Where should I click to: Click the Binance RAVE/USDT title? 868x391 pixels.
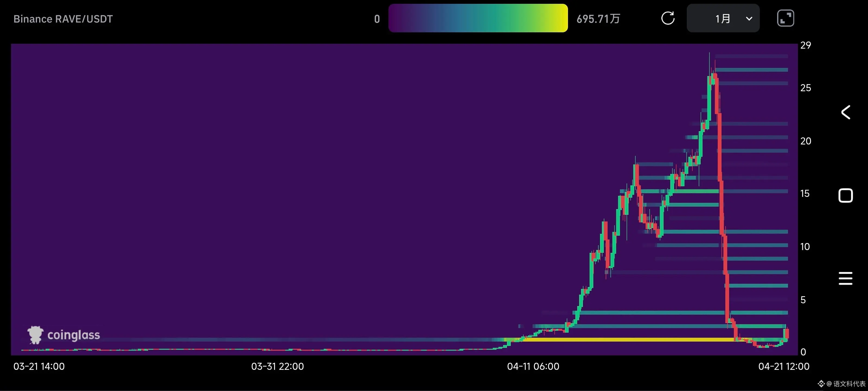tap(63, 19)
